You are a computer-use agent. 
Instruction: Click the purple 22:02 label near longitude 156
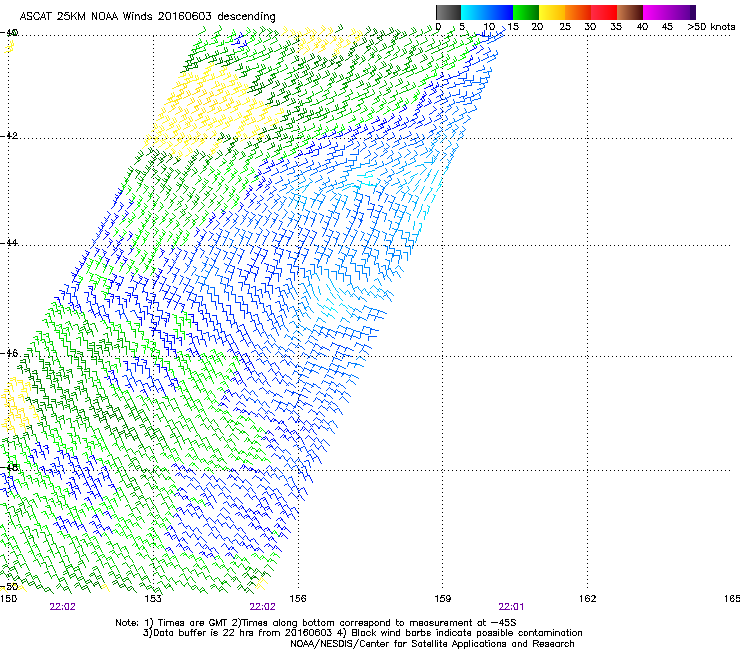coord(262,607)
